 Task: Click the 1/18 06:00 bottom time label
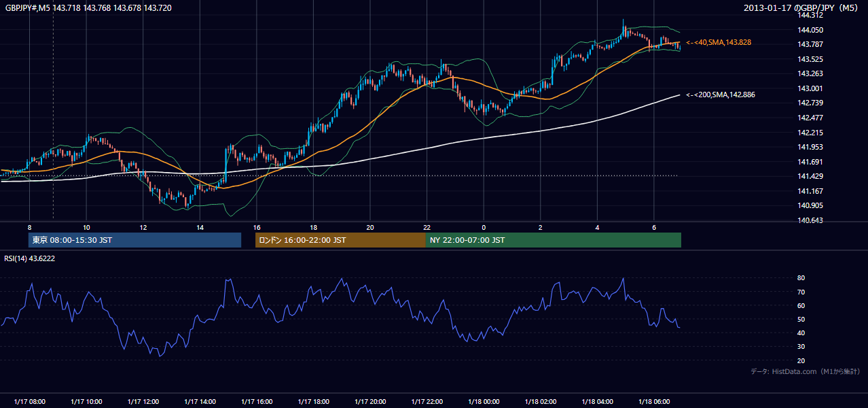click(654, 402)
